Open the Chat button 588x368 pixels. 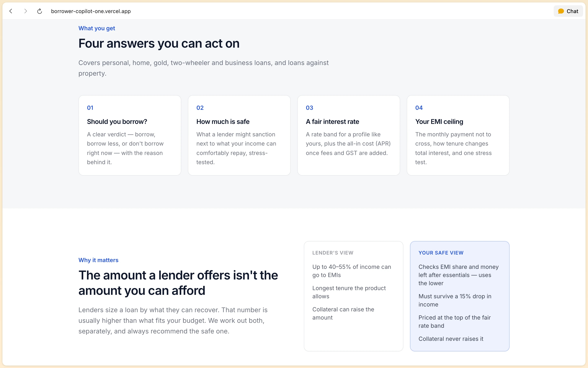click(568, 11)
